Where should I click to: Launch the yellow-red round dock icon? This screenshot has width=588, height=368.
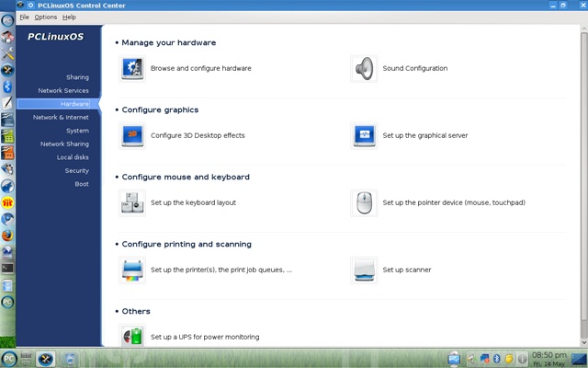point(7,202)
